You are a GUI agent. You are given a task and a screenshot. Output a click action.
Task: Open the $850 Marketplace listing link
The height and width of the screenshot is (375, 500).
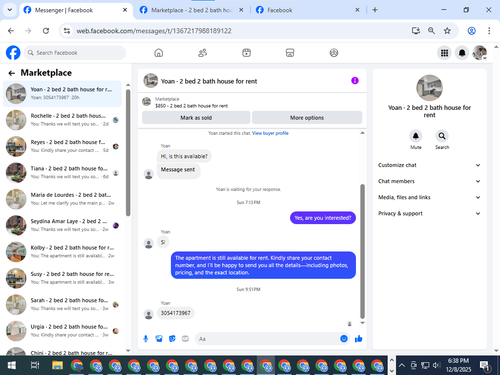pyautogui.click(x=191, y=106)
